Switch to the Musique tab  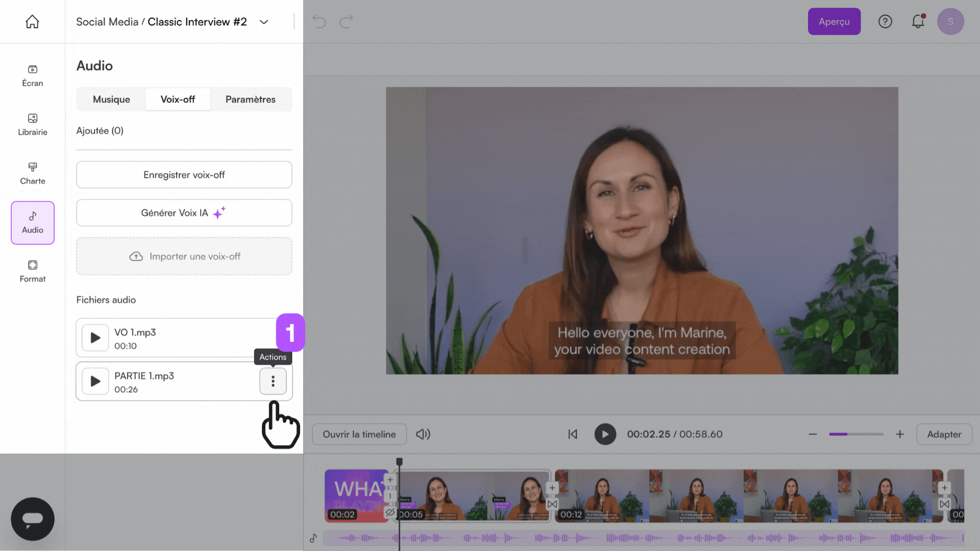point(111,99)
